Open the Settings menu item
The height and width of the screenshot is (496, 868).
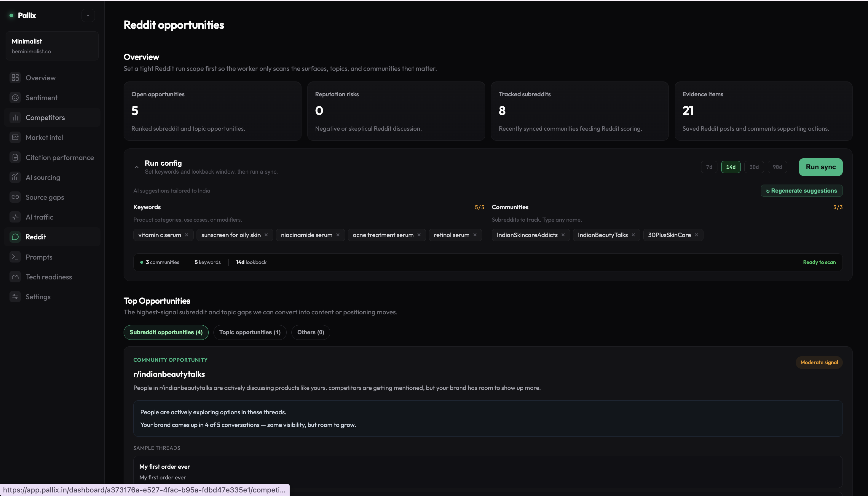52,297
